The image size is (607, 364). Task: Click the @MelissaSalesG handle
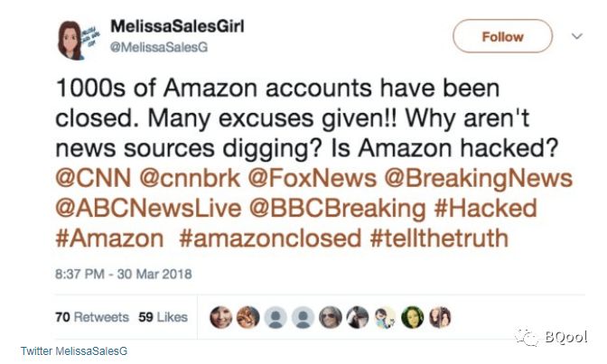(157, 47)
